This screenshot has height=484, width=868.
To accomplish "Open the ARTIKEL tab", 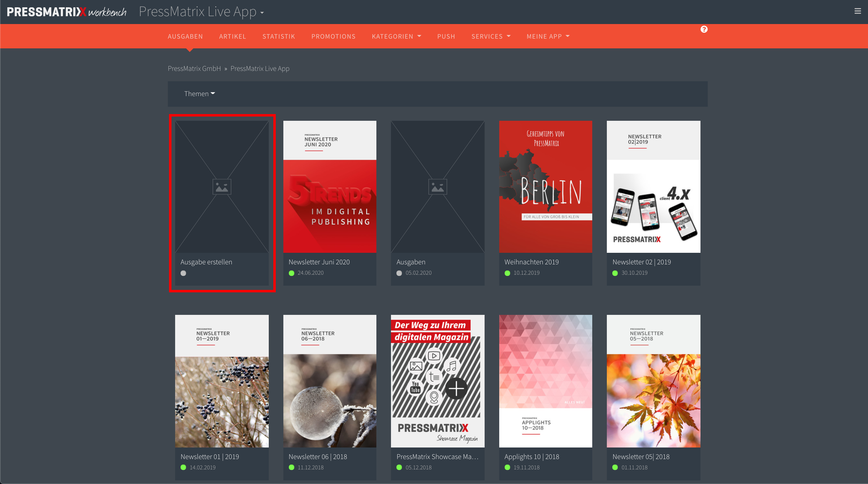I will [233, 37].
